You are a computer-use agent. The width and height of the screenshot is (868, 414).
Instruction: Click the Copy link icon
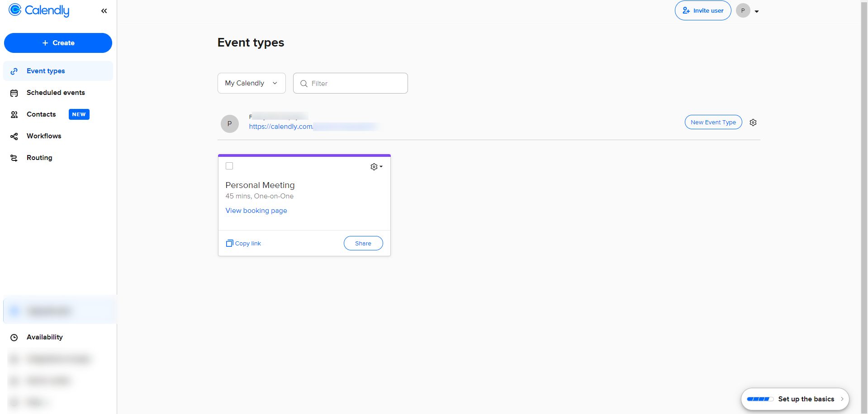(229, 244)
